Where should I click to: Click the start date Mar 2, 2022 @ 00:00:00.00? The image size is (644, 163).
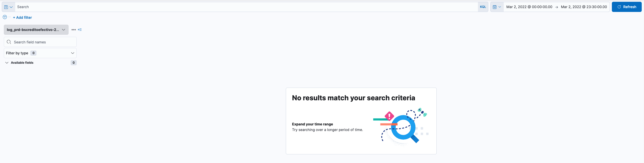tap(529, 7)
